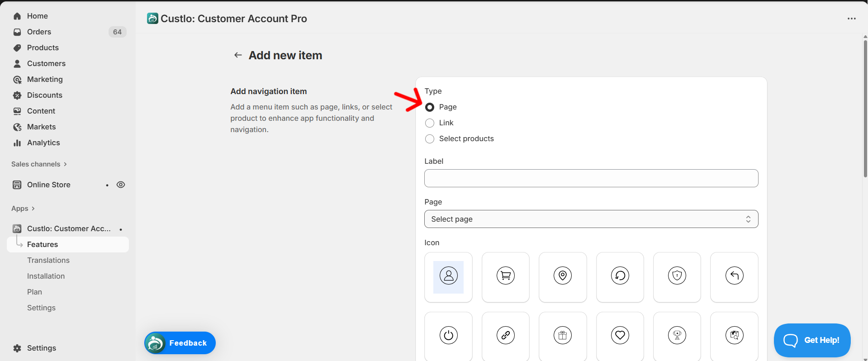Image resolution: width=868 pixels, height=361 pixels.
Task: Open the Features menu item
Action: coord(68,245)
